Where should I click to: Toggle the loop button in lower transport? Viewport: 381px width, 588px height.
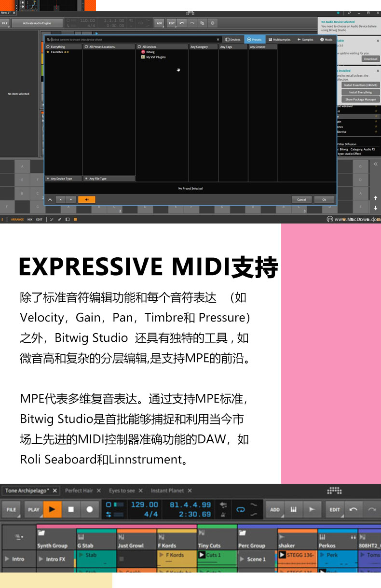pyautogui.click(x=240, y=509)
